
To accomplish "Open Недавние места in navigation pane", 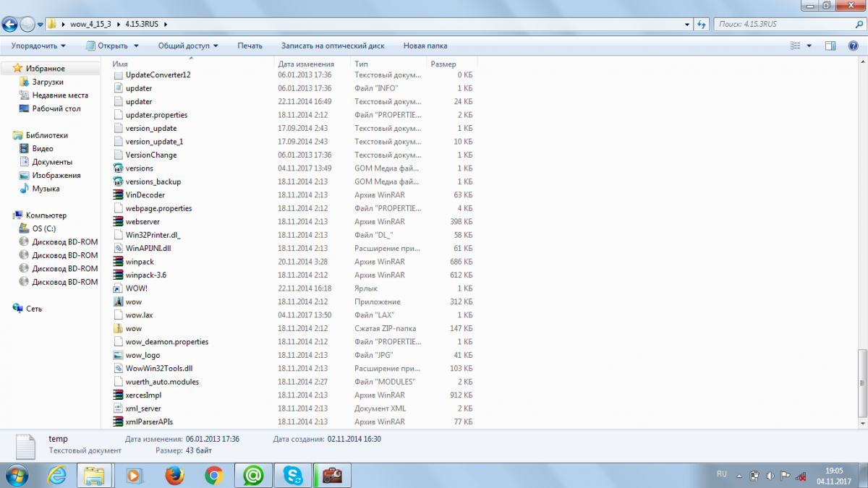I will coord(60,95).
